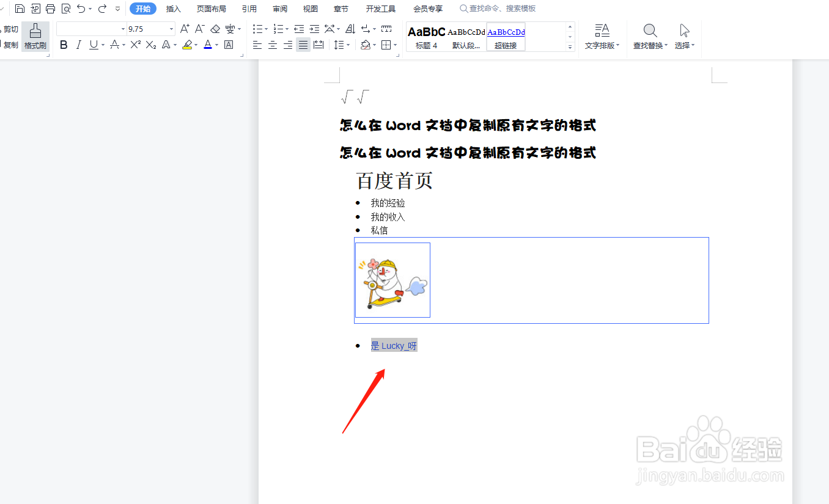829x504 pixels.
Task: Click the 复制 (Copy) button
Action: [x=10, y=45]
